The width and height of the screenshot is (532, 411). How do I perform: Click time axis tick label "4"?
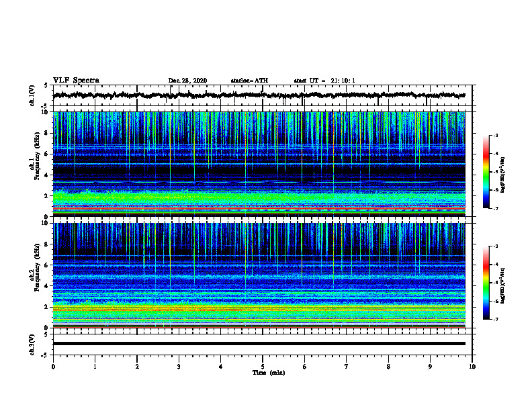click(x=221, y=367)
